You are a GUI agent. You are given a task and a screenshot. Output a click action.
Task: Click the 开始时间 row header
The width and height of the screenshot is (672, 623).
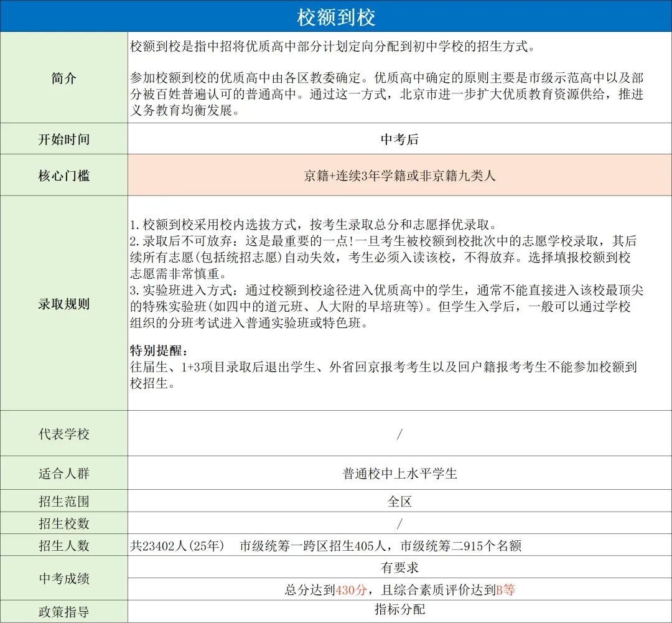tap(64, 139)
